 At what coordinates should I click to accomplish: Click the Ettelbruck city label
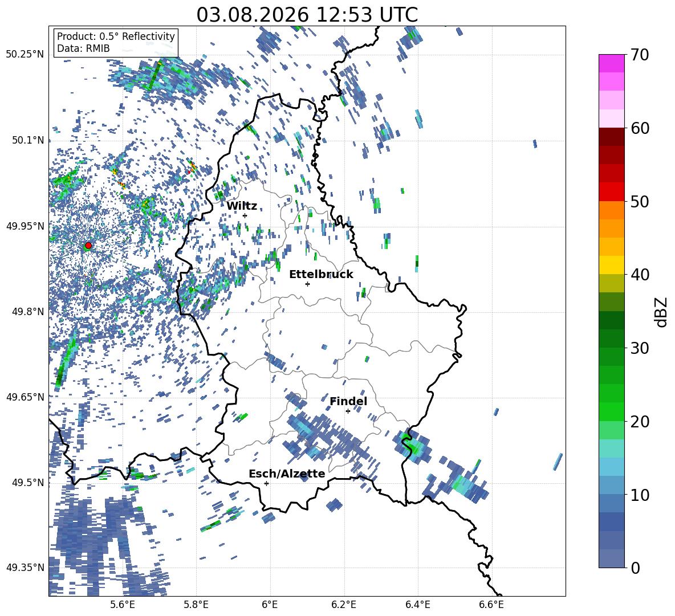coord(321,275)
